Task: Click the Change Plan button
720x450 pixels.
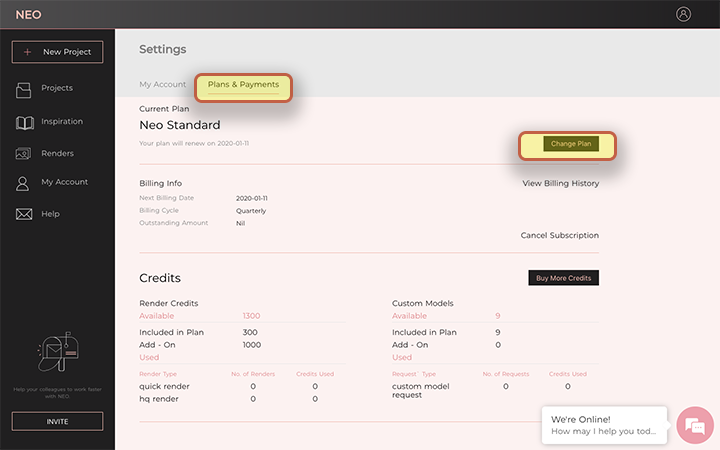Action: point(571,144)
